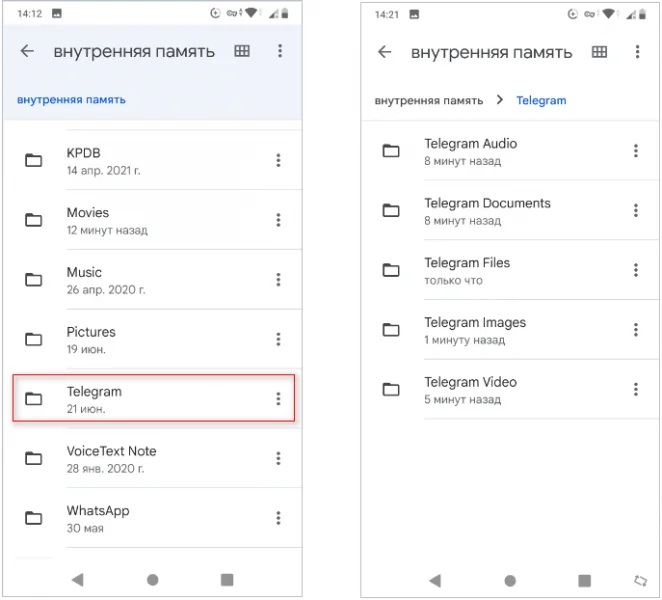This screenshot has width=662, height=600.
Task: Switch to grid view on right screen
Action: point(600,52)
